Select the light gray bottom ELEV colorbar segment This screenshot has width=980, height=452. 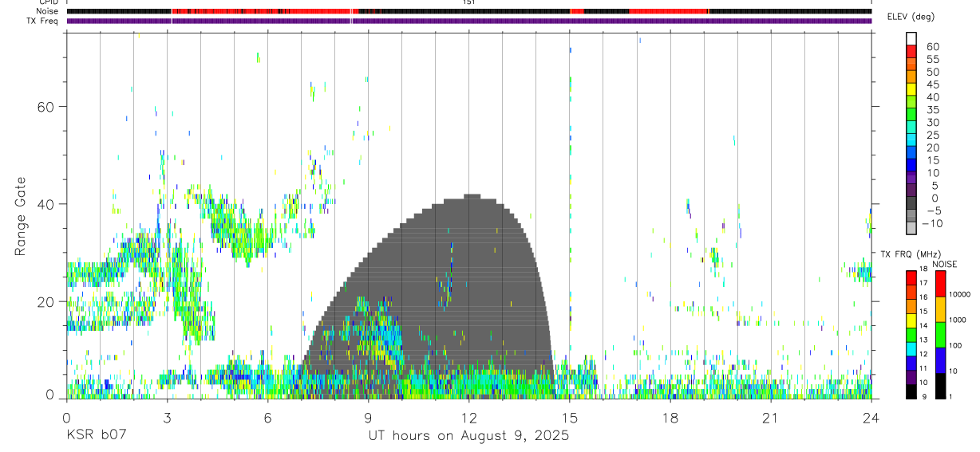[911, 228]
